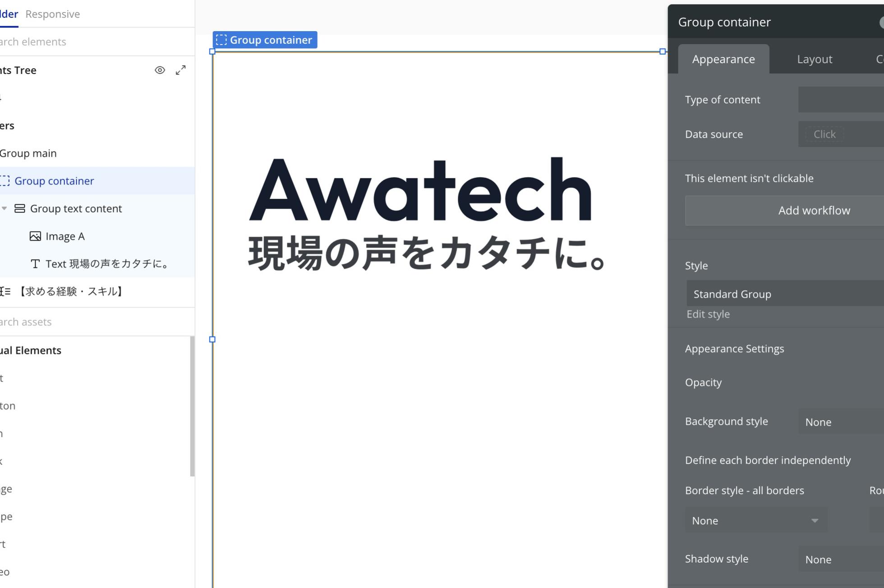The height and width of the screenshot is (588, 884).
Task: Switch to the Responsive tab
Action: pyautogui.click(x=53, y=14)
